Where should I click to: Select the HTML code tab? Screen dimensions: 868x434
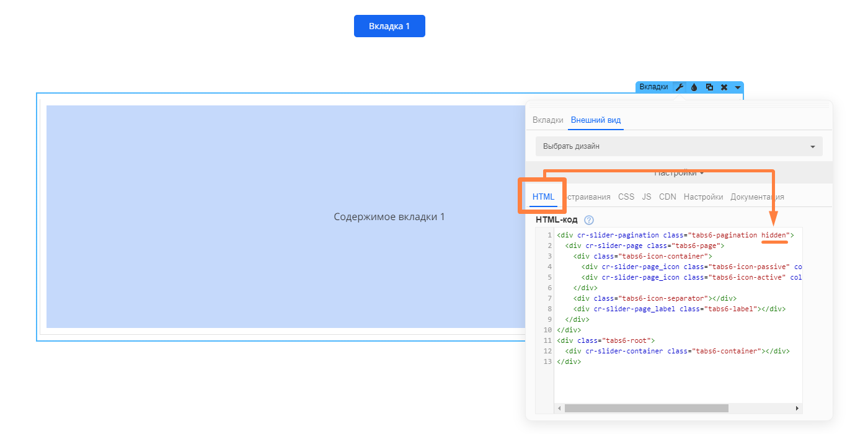coord(543,197)
